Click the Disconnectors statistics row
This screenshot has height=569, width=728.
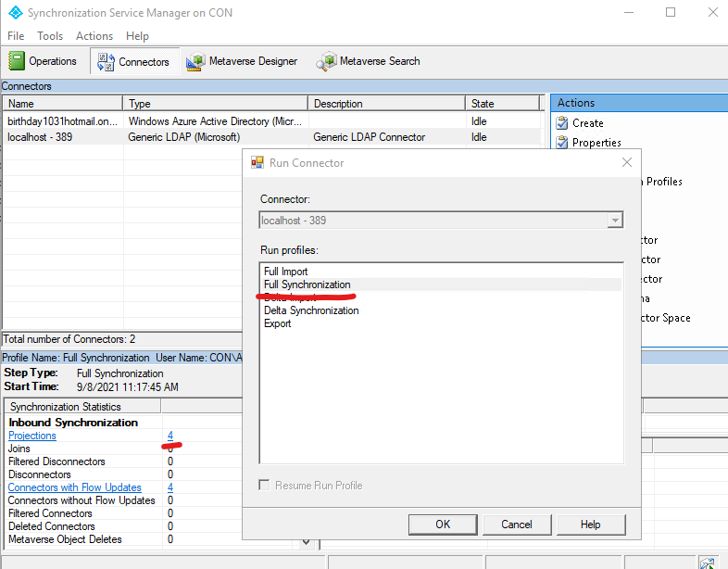[40, 474]
